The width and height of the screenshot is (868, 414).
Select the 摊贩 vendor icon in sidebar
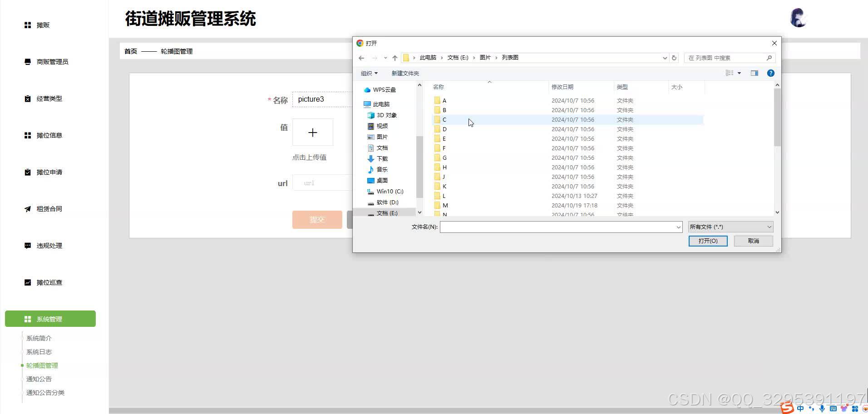click(x=27, y=25)
